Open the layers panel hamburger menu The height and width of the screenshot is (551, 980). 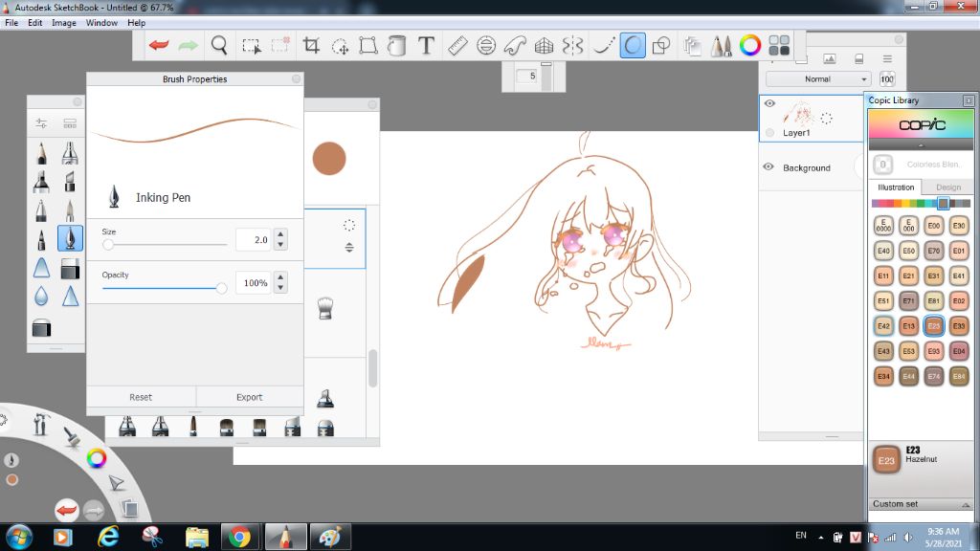point(887,58)
